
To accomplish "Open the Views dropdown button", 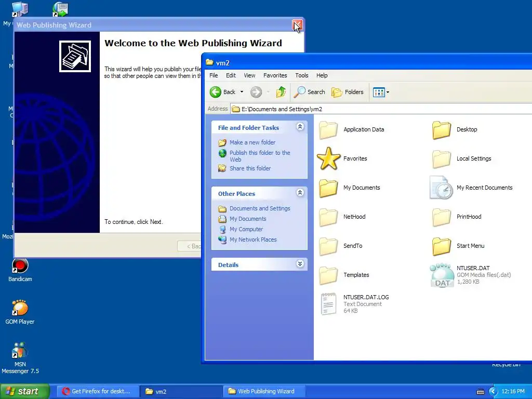I will coord(381,92).
